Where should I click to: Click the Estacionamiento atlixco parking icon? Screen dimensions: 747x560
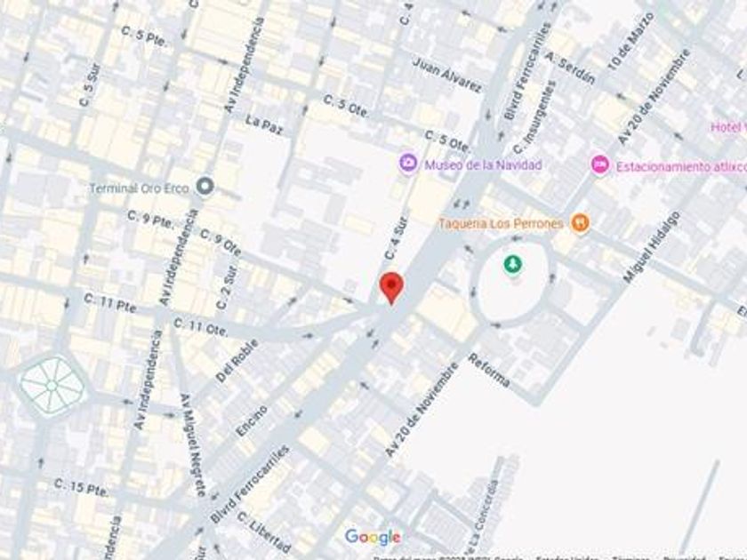[x=600, y=164]
